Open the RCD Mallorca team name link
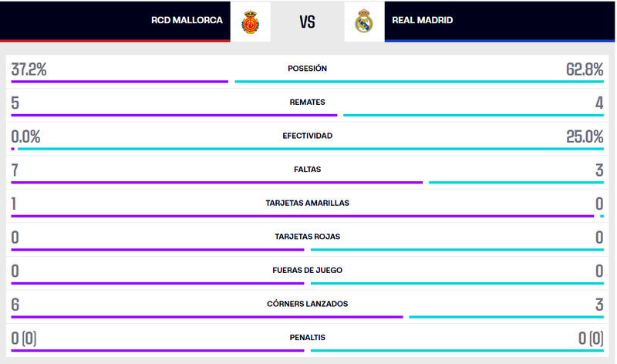The image size is (617, 364). coord(187,21)
